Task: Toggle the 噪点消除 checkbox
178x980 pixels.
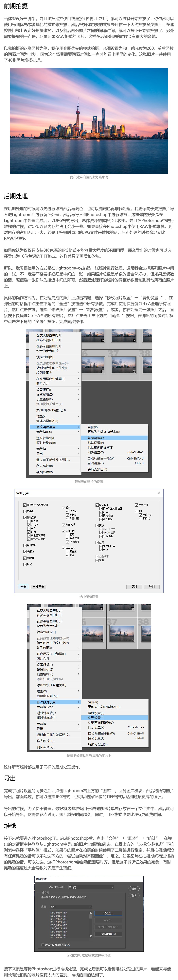Action: tap(63, 548)
